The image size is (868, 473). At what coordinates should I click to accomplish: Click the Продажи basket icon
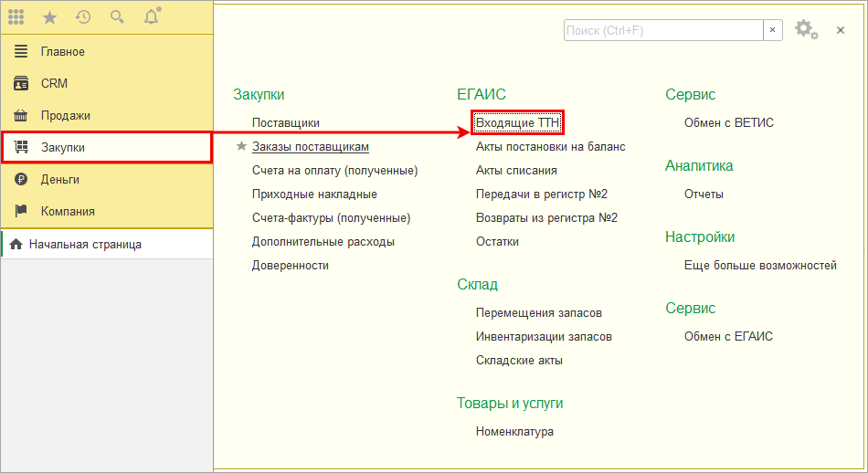coord(21,115)
